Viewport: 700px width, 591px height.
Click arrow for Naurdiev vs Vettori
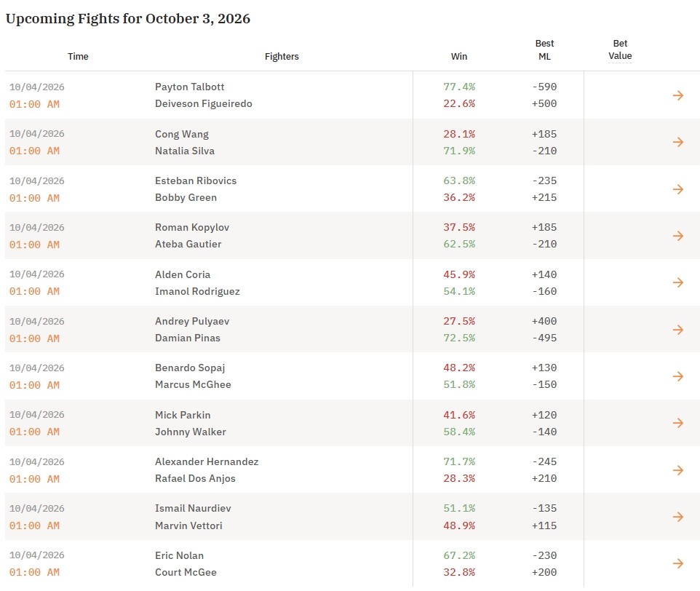677,517
